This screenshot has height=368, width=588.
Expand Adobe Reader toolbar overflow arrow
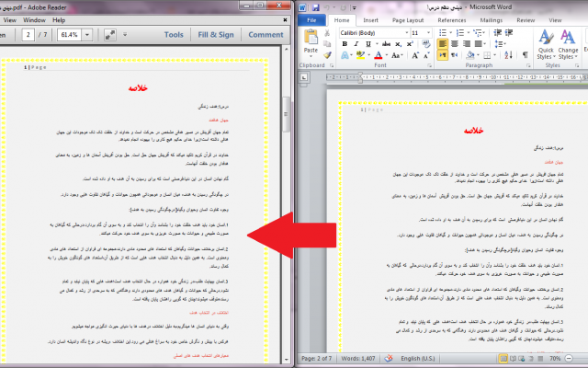pyautogui.click(x=125, y=35)
